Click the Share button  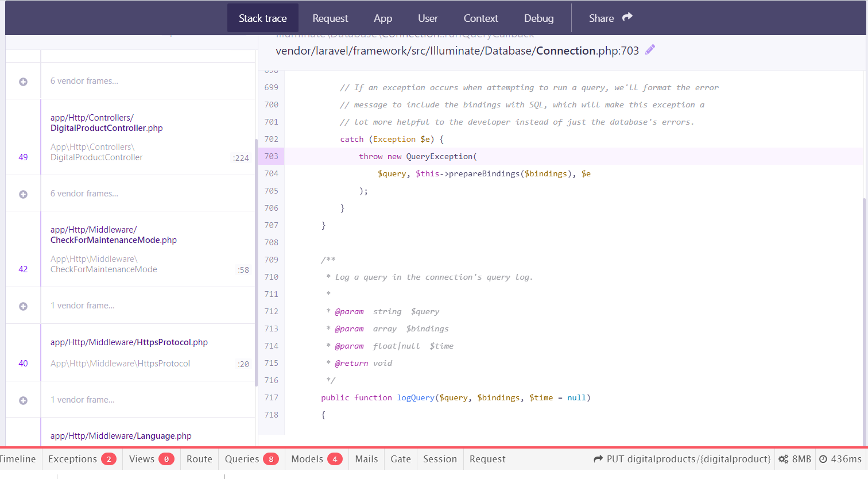click(610, 18)
